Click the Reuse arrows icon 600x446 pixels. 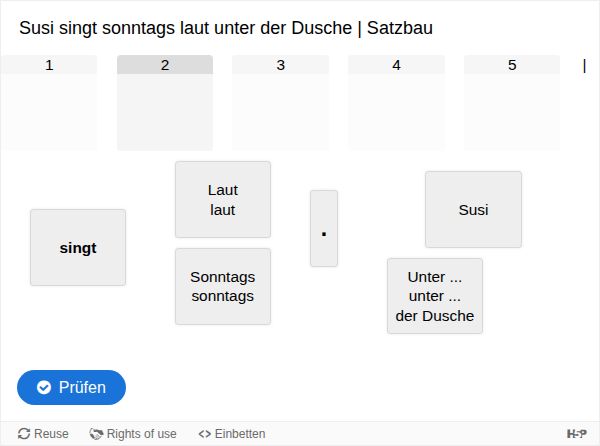[24, 434]
